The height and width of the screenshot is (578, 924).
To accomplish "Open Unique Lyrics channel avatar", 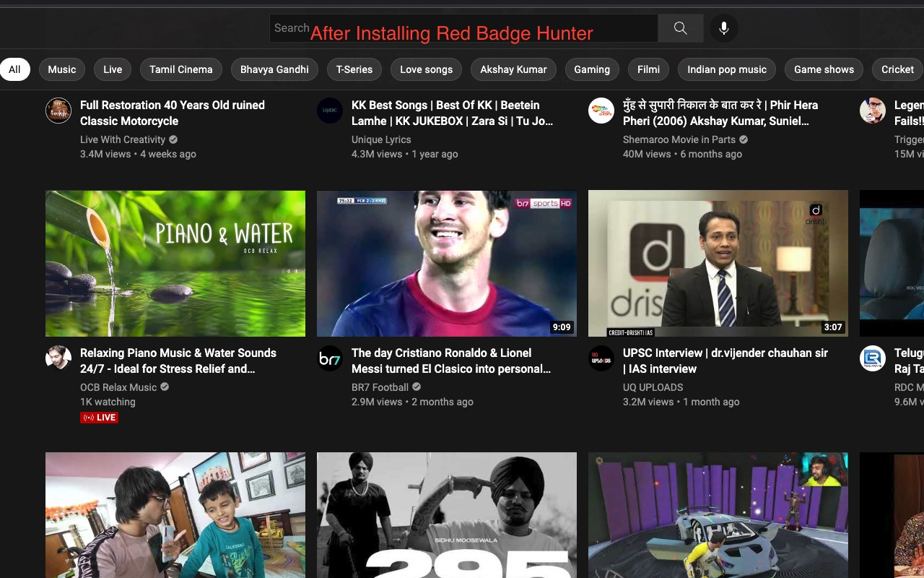I will click(x=330, y=111).
